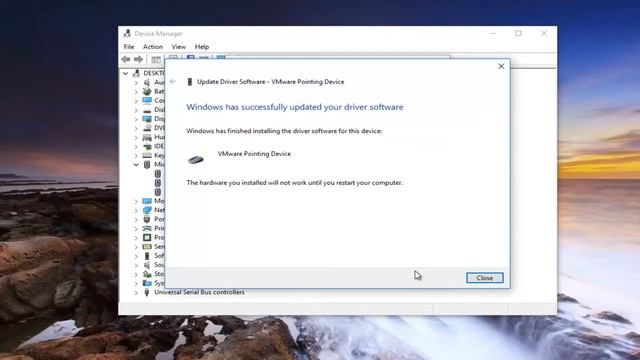Open the Action menu
This screenshot has height=360, width=640.
point(153,47)
